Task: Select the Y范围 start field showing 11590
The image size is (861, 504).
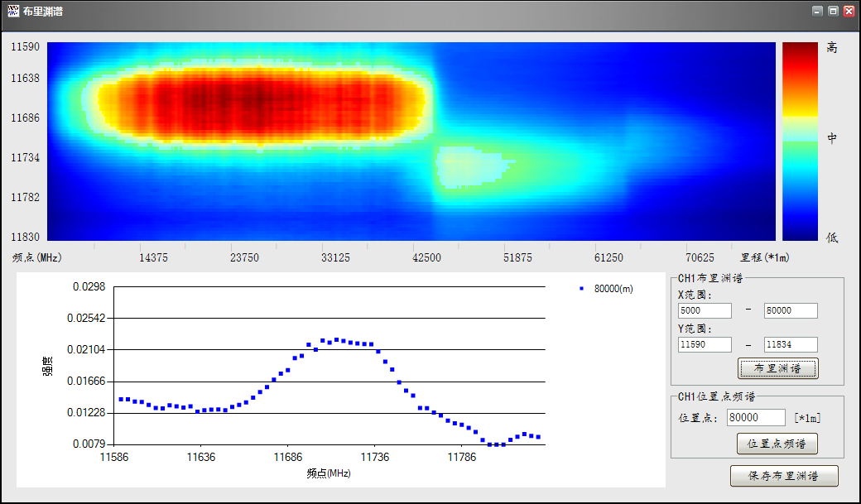Action: pyautogui.click(x=705, y=344)
